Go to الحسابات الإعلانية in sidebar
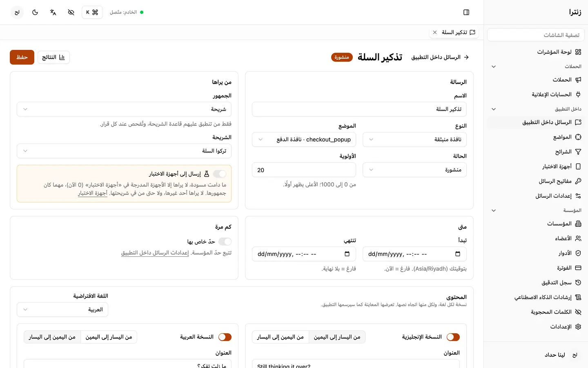The height and width of the screenshot is (368, 588). [536, 94]
